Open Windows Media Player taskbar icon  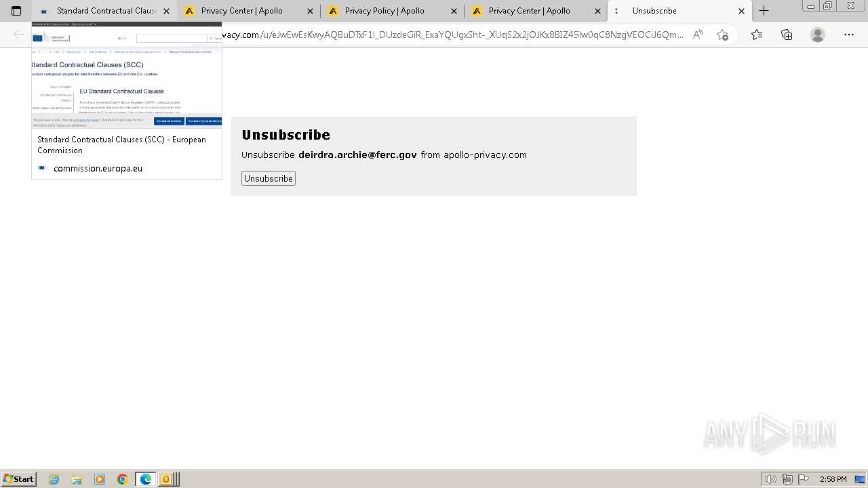click(x=100, y=479)
